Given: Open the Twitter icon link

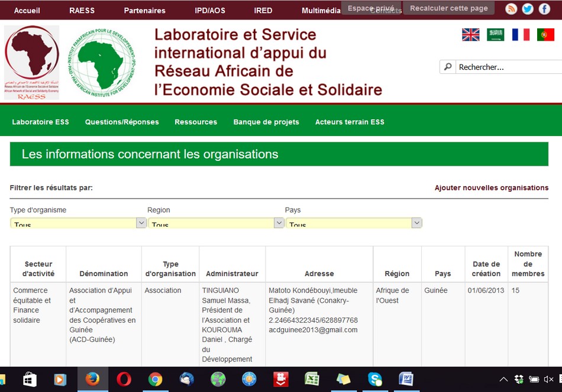Looking at the screenshot, I should pos(527,9).
